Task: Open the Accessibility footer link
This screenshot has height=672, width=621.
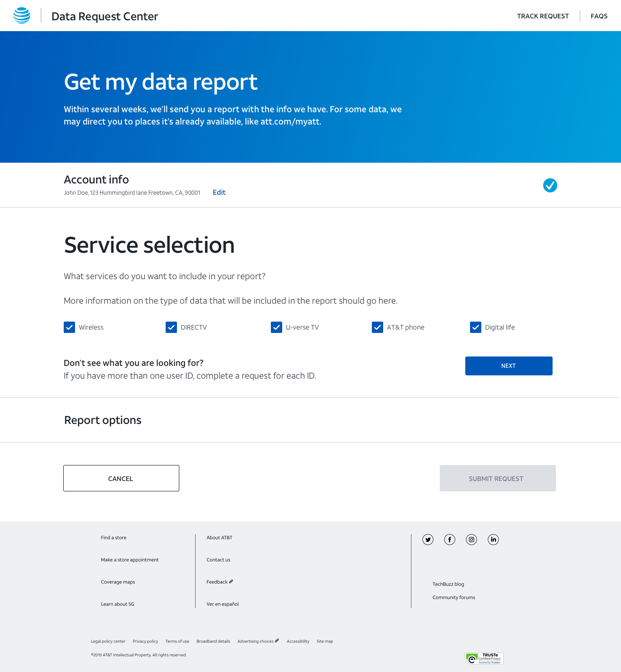Action: pyautogui.click(x=298, y=641)
